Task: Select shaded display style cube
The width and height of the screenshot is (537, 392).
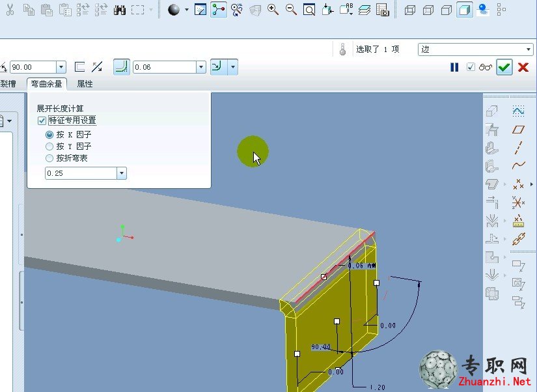Action: point(465,10)
